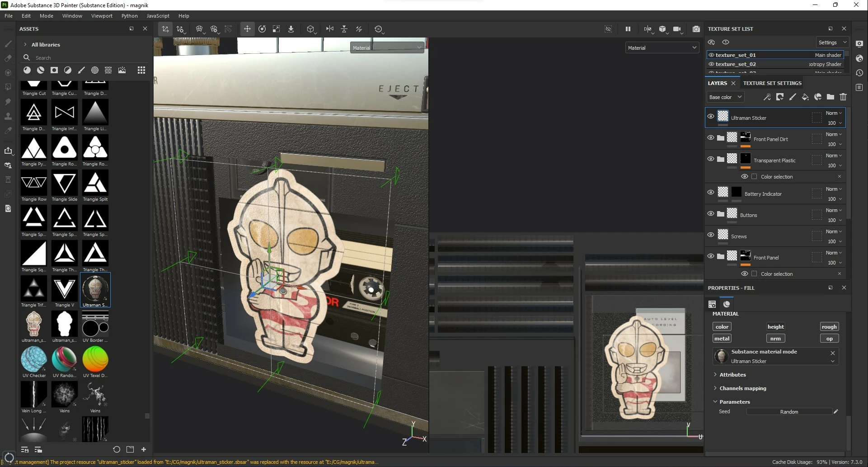Open the Help menu
This screenshot has height=467, width=868.
click(x=183, y=16)
